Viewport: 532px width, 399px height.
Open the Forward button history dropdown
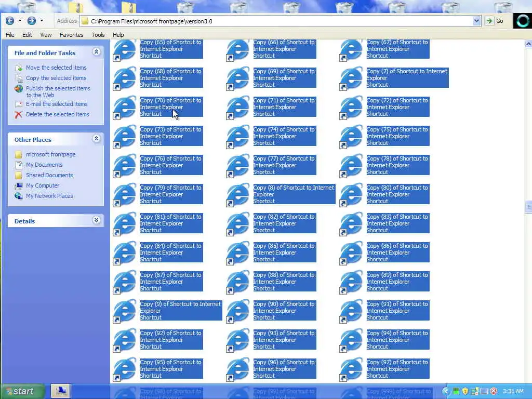tap(42, 21)
